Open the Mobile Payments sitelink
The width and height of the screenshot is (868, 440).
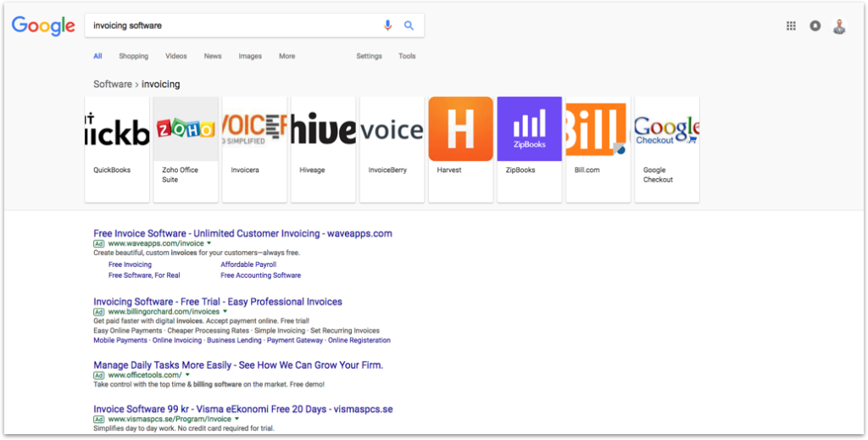[x=120, y=340]
